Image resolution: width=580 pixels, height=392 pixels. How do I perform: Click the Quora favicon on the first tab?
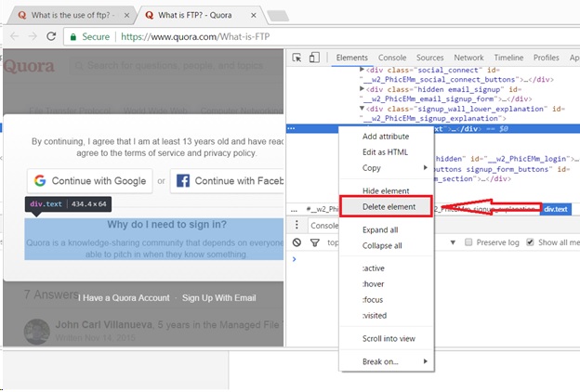22,15
